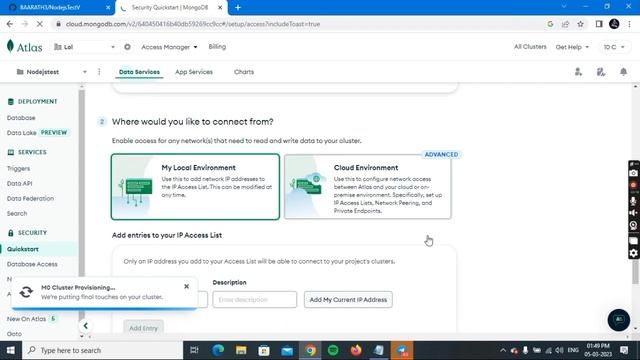Screen dimensions: 640x360
Task: Expand the Lol organization dropdown
Action: click(x=85, y=47)
